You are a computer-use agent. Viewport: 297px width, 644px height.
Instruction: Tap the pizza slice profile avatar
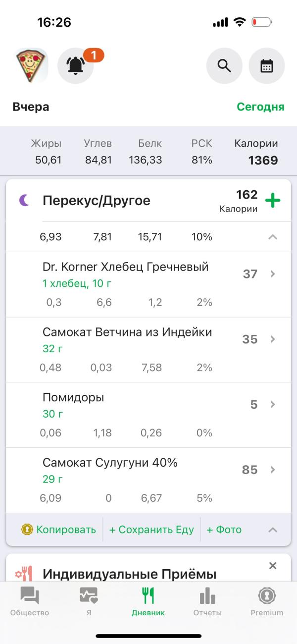[x=31, y=66]
